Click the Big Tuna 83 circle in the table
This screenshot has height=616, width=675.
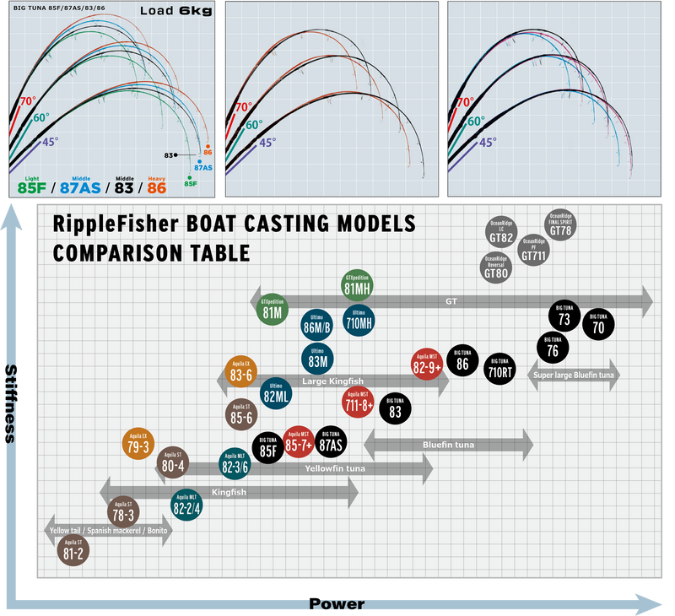[395, 408]
